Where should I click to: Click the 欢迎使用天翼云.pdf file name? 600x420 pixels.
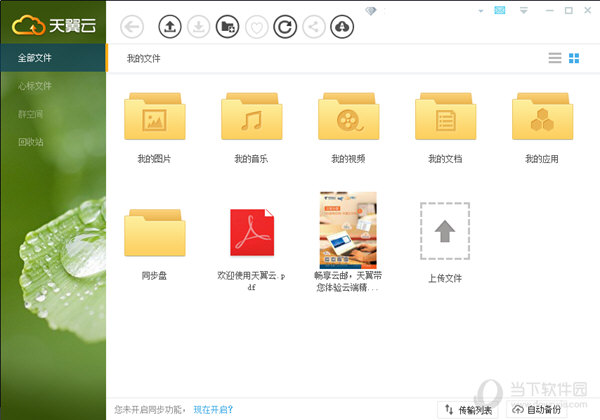coord(251,281)
